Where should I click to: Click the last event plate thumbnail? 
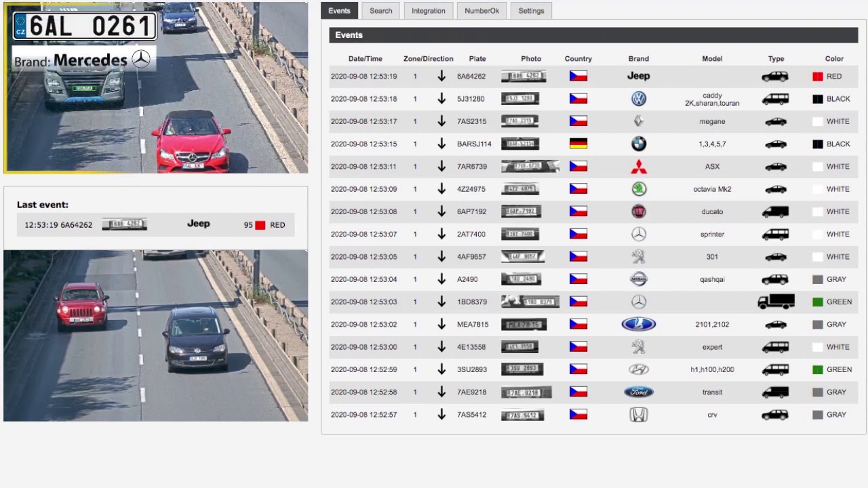[x=124, y=224]
